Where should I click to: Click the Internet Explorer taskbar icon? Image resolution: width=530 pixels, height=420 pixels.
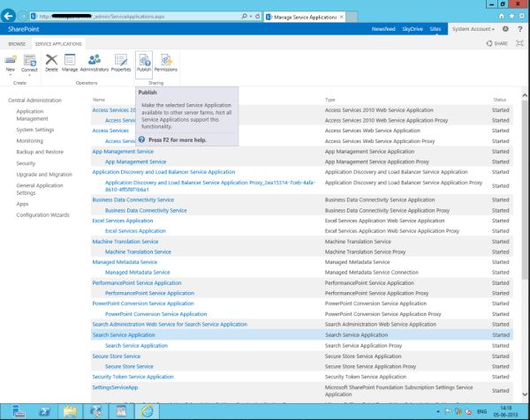point(148,411)
